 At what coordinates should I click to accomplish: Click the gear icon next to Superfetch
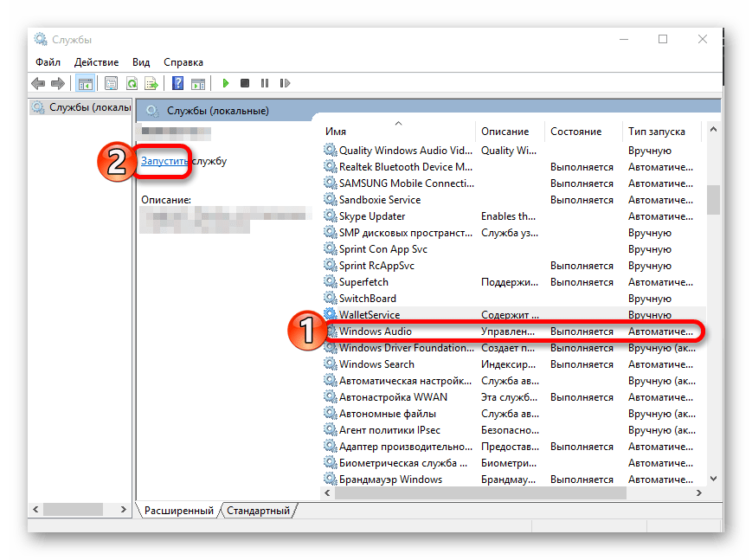click(330, 281)
